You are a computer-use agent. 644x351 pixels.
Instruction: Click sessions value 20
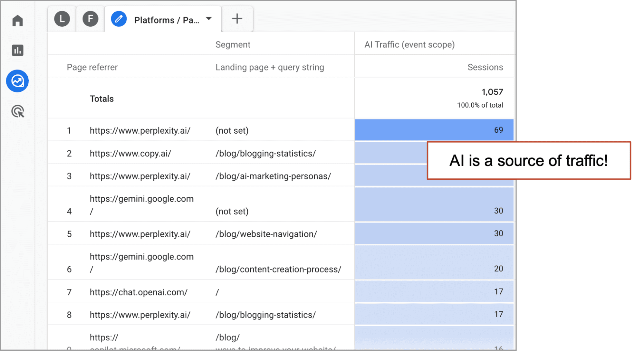click(498, 269)
